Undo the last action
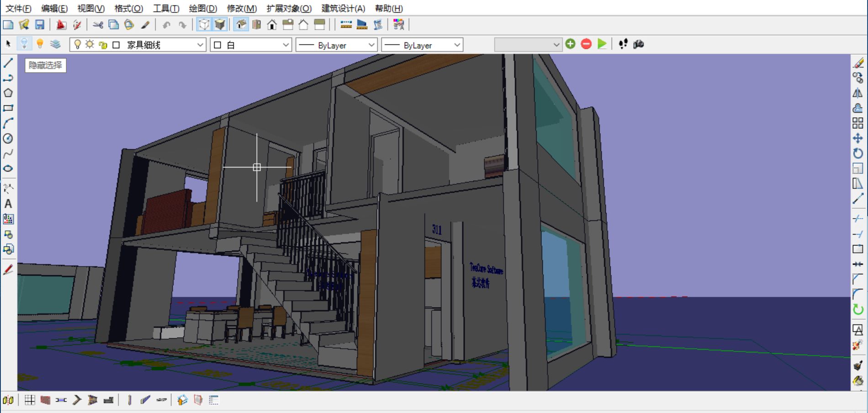 (166, 25)
